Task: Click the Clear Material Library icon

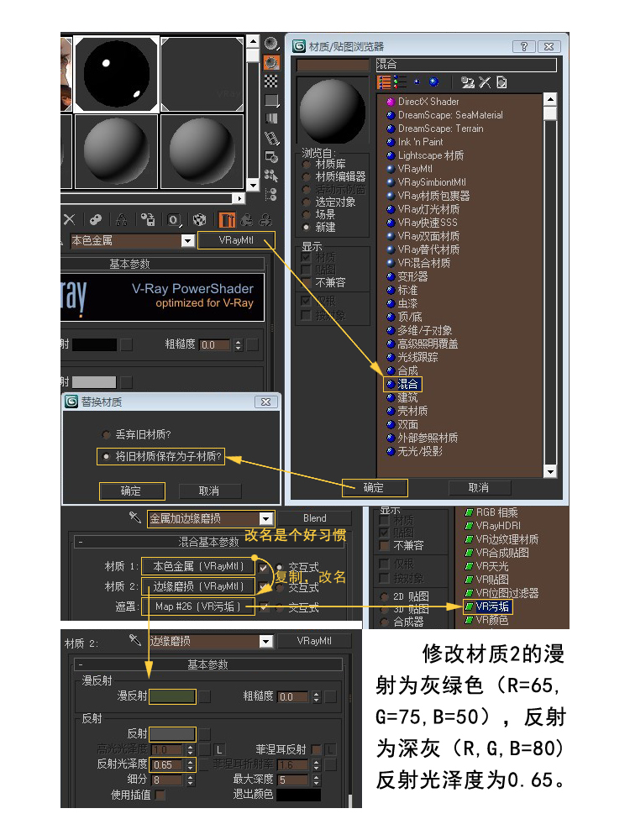Action: pos(501,82)
